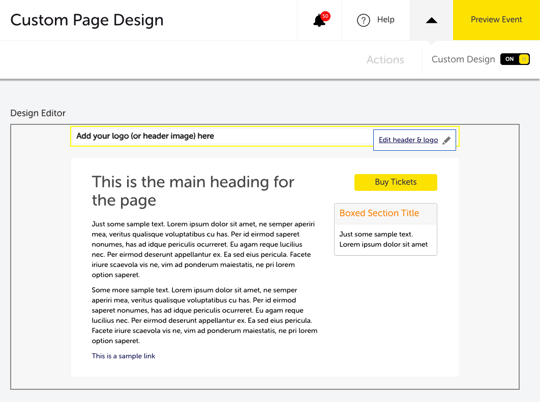540x402 pixels.
Task: Open the sample link in the preview
Action: click(x=123, y=356)
